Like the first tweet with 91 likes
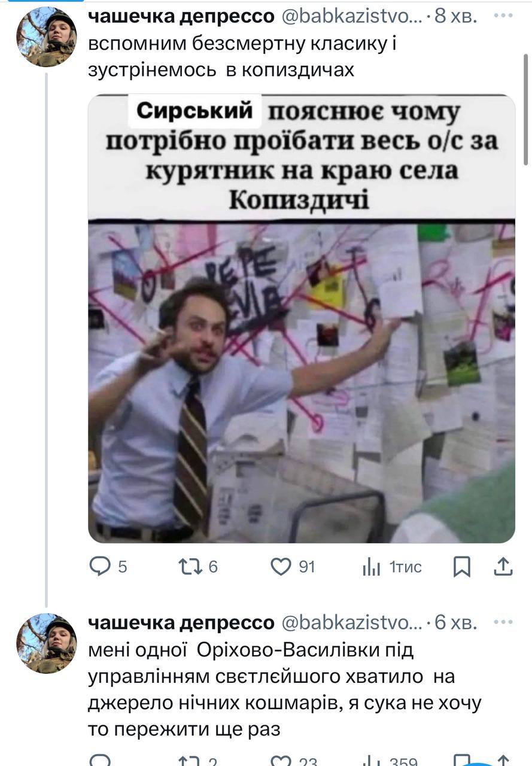The width and height of the screenshot is (532, 766). tap(293, 566)
